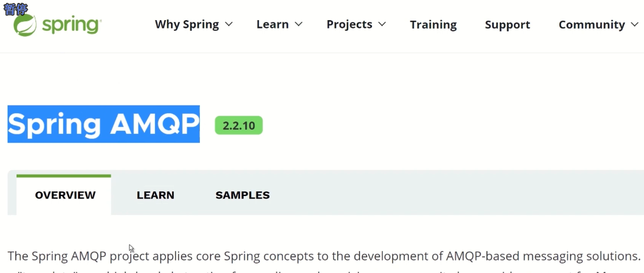Expand the Why Spring chevron arrow
644x273 pixels.
tap(229, 24)
